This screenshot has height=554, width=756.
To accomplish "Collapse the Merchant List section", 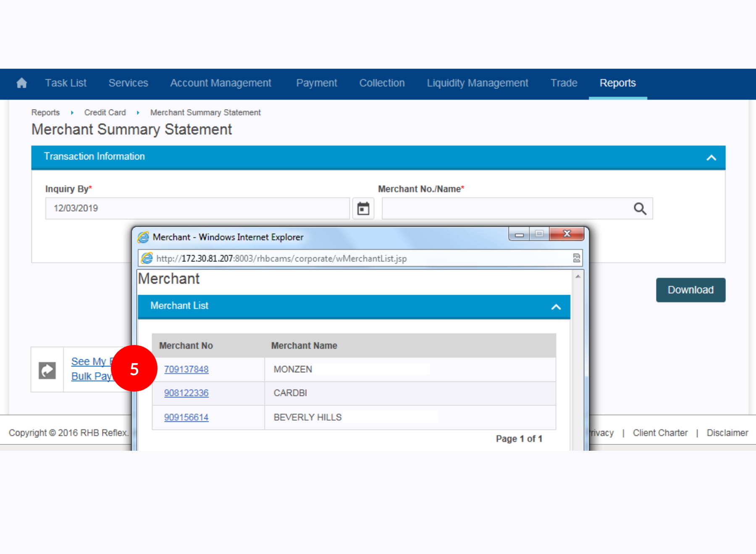I will [556, 307].
